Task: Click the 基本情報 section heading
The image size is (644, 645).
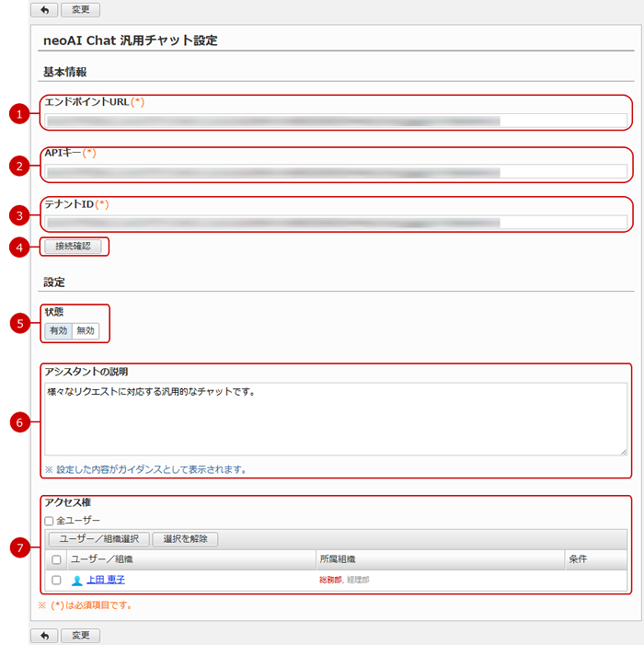Action: pos(65,72)
